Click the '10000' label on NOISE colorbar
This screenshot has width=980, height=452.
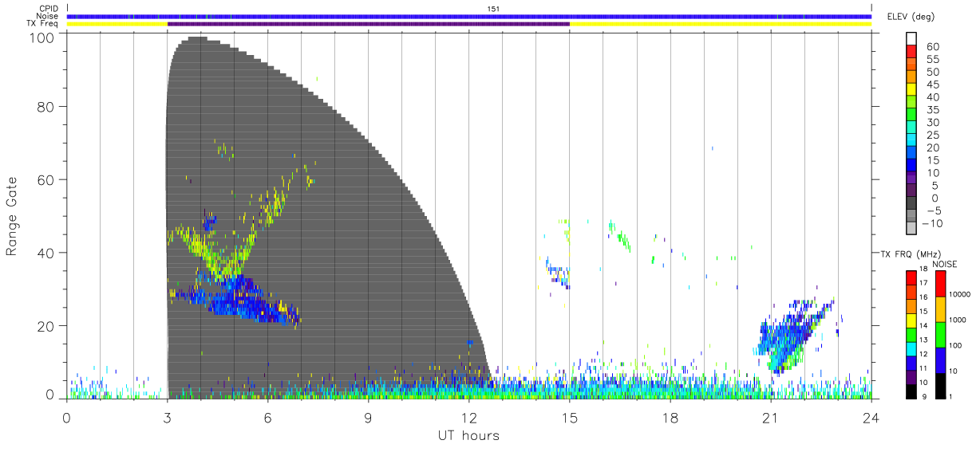pos(958,295)
